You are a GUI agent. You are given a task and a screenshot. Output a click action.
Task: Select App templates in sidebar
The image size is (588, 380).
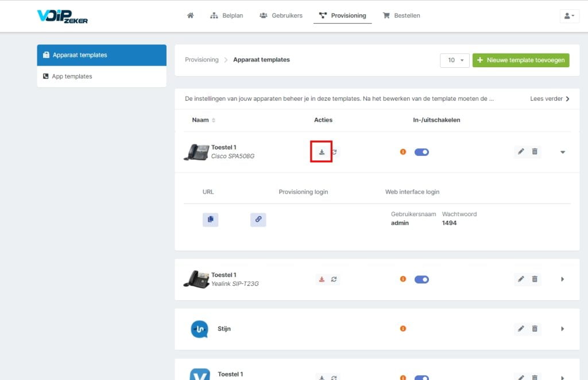(x=102, y=76)
